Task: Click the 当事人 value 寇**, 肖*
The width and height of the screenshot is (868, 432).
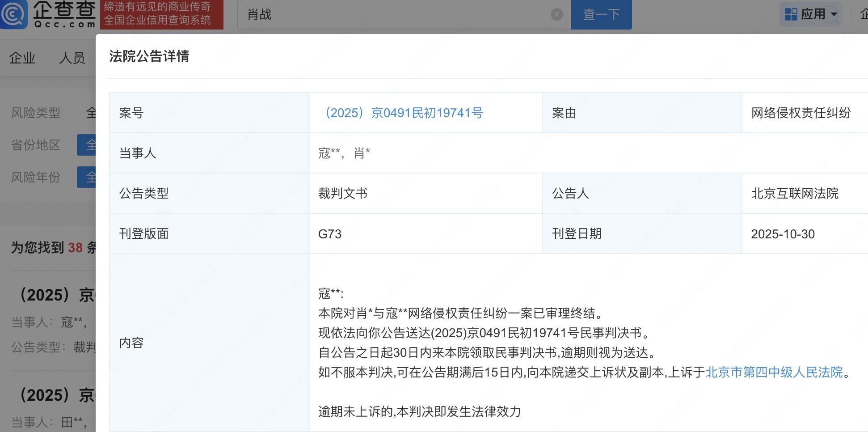Action: click(344, 153)
